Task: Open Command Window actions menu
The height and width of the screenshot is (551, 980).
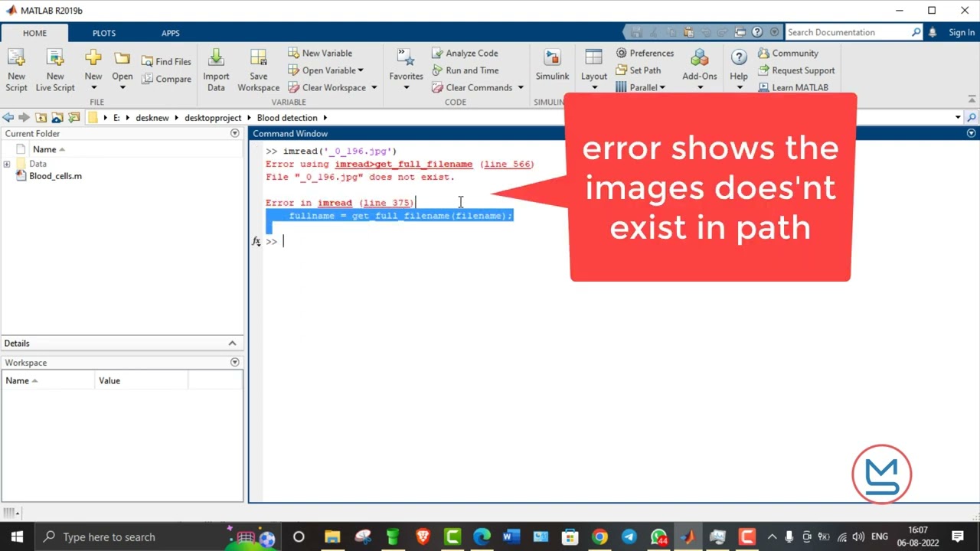Action: 972,133
